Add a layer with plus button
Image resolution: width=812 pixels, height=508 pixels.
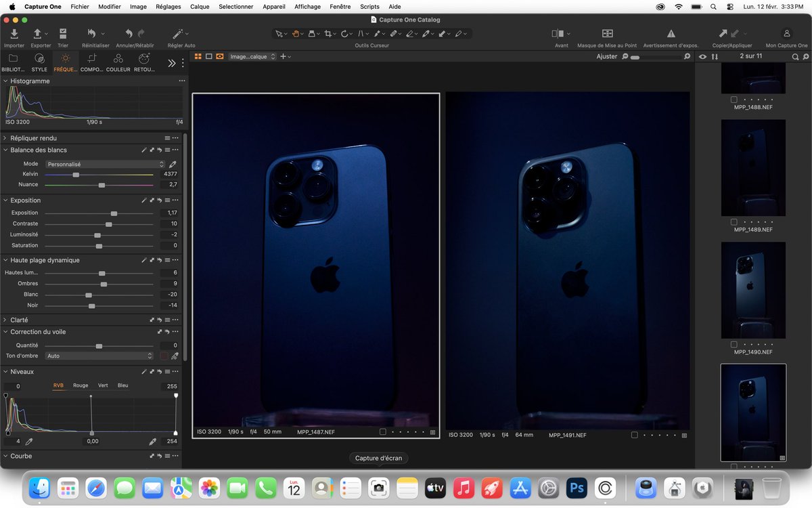[283, 57]
